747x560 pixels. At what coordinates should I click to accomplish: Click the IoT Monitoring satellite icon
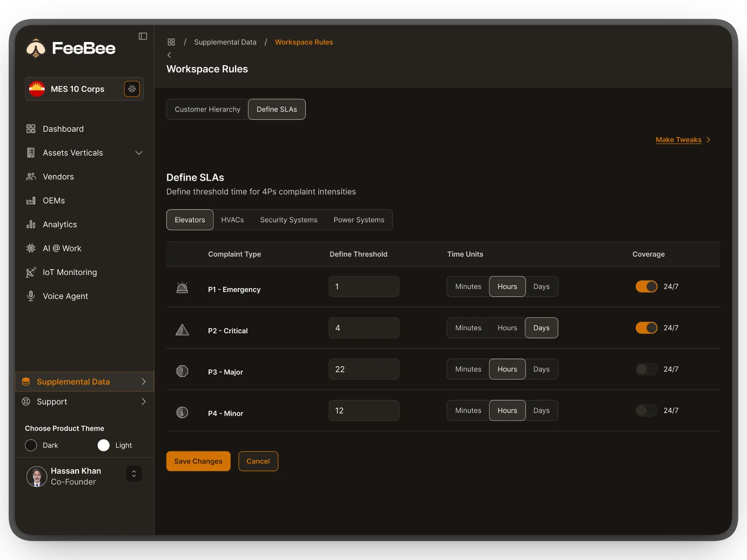click(31, 272)
